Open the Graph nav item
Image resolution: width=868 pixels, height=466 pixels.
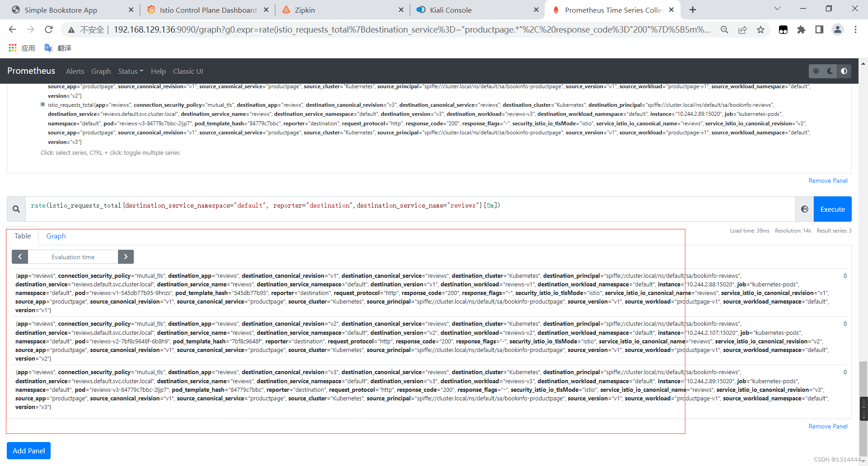[x=101, y=71]
